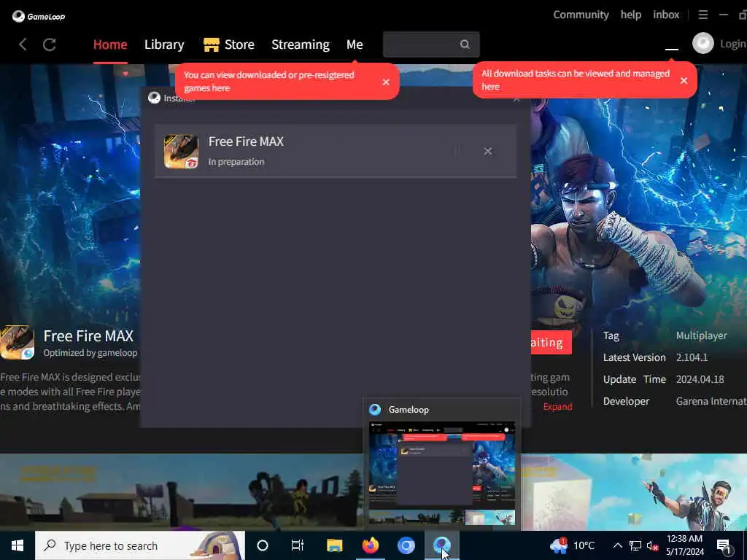Click the right character screenshot banner

[634, 492]
